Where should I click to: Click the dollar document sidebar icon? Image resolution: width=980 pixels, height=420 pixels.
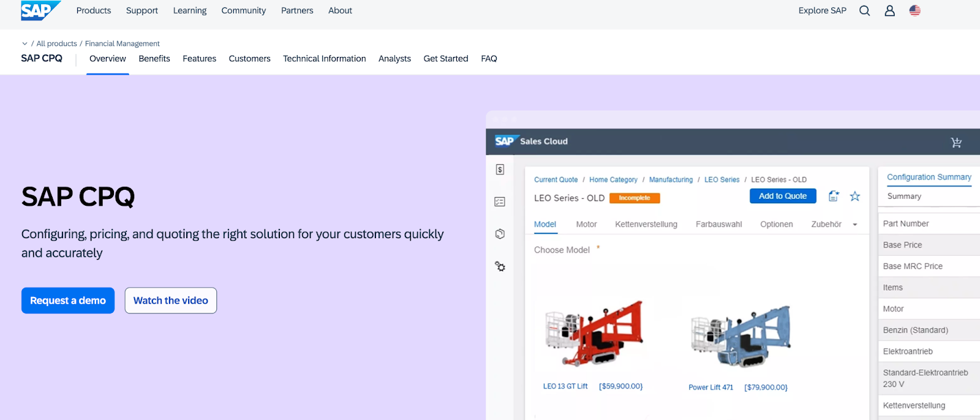point(500,170)
